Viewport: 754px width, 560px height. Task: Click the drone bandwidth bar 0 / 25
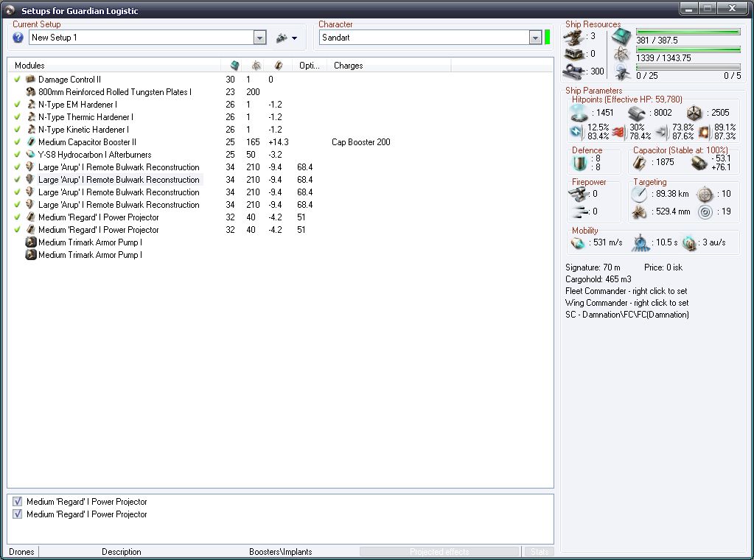(x=688, y=67)
